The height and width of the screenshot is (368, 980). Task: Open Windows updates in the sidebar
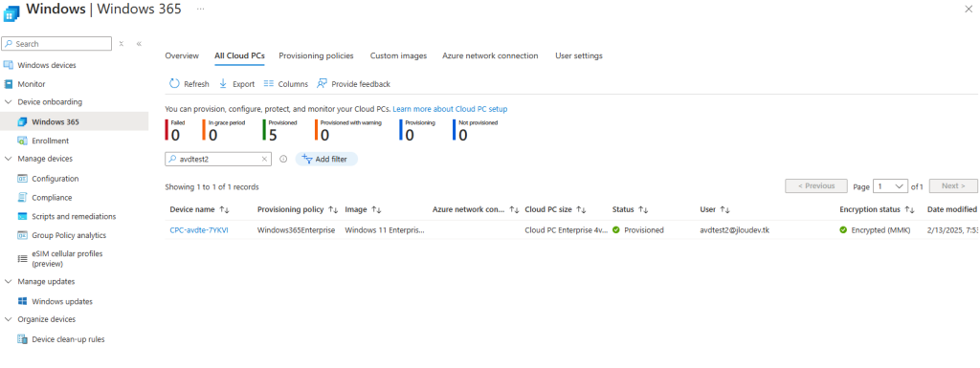[62, 301]
